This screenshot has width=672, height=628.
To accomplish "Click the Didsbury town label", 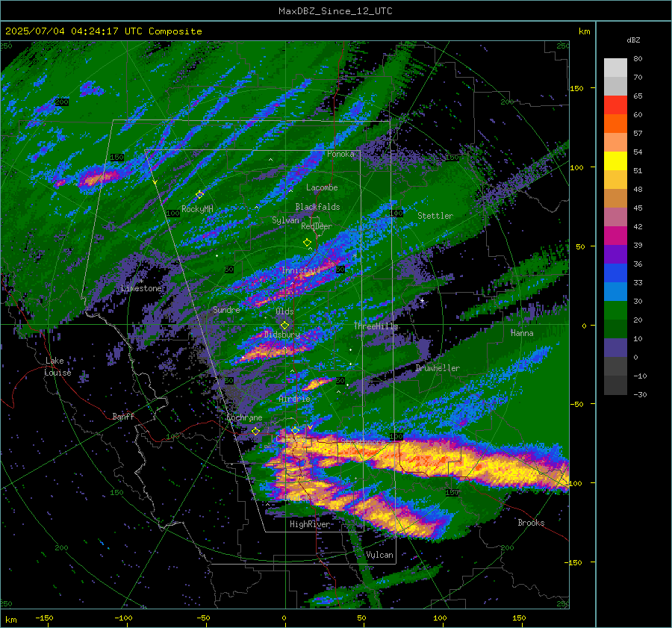I will 282,335.
